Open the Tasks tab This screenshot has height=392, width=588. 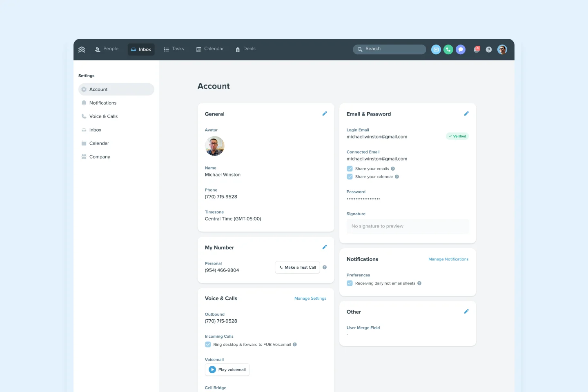174,49
